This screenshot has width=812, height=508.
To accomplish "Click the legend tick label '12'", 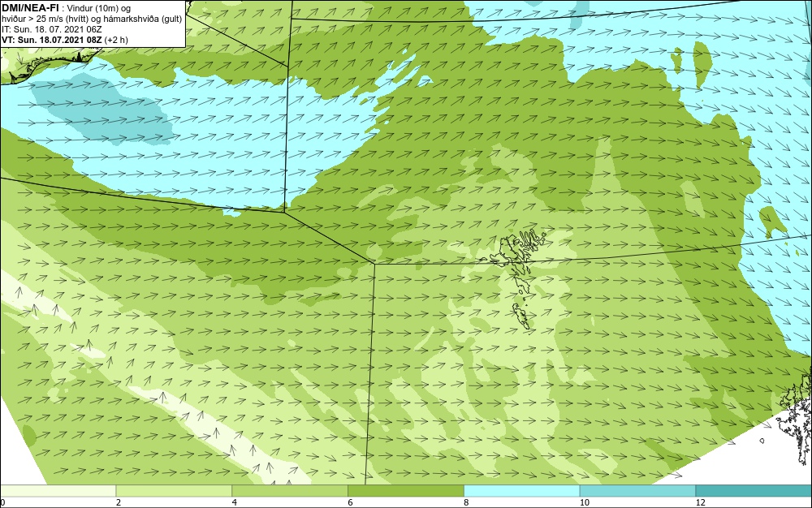I will point(701,502).
